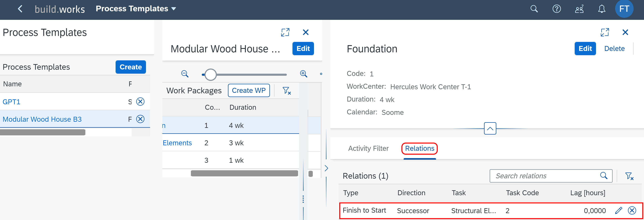
Task: Click work packages horizontal scrollbar
Action: pos(244,174)
